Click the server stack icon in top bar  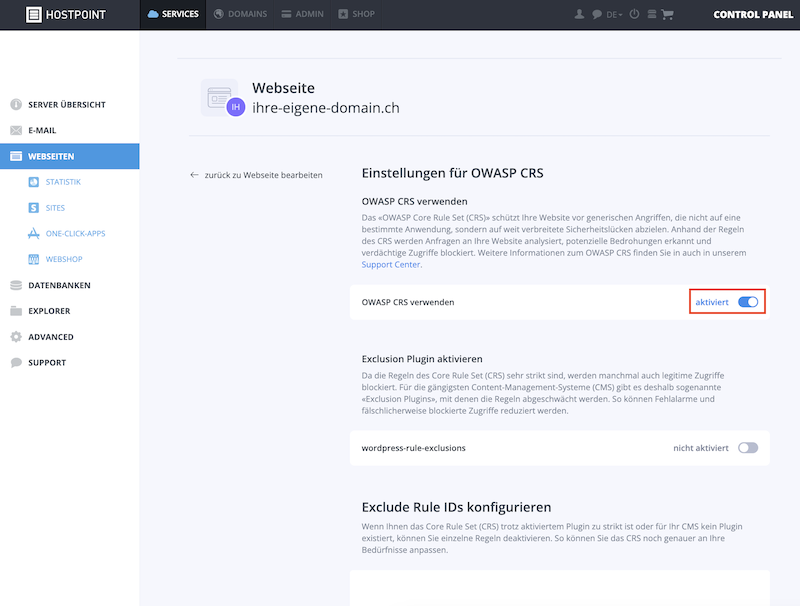(652, 14)
